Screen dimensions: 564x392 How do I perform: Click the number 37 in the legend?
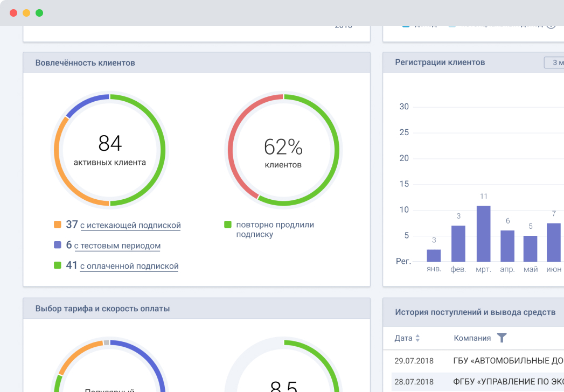[72, 225]
